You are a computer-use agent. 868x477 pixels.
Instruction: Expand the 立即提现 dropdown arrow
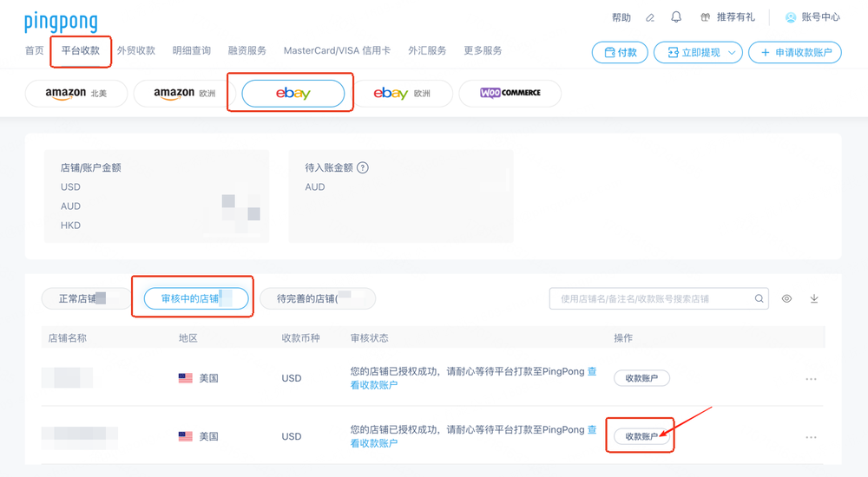pos(732,53)
